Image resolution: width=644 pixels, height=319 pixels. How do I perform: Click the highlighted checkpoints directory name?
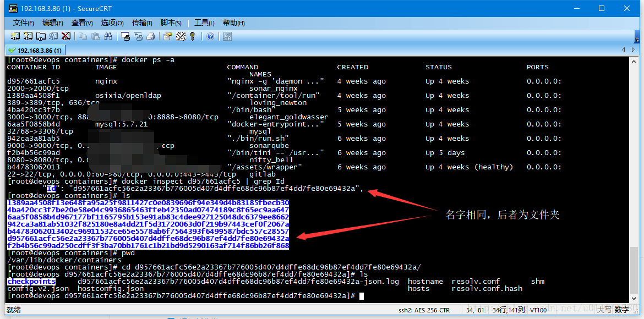coord(31,281)
